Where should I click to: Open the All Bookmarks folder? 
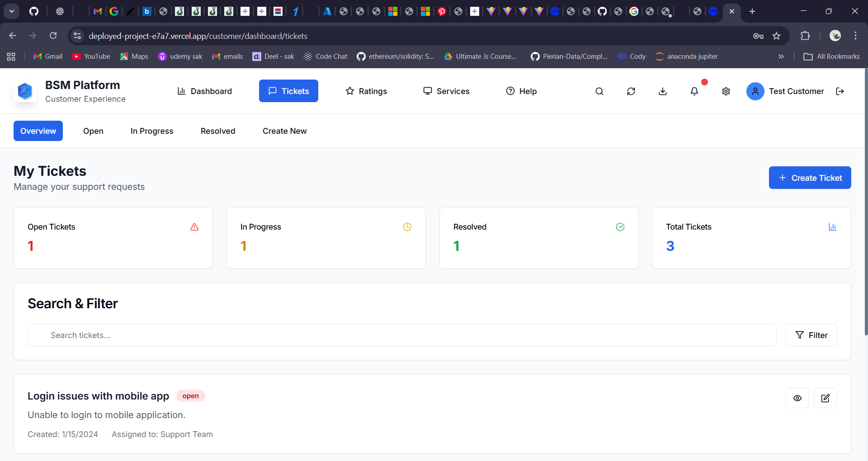click(831, 56)
